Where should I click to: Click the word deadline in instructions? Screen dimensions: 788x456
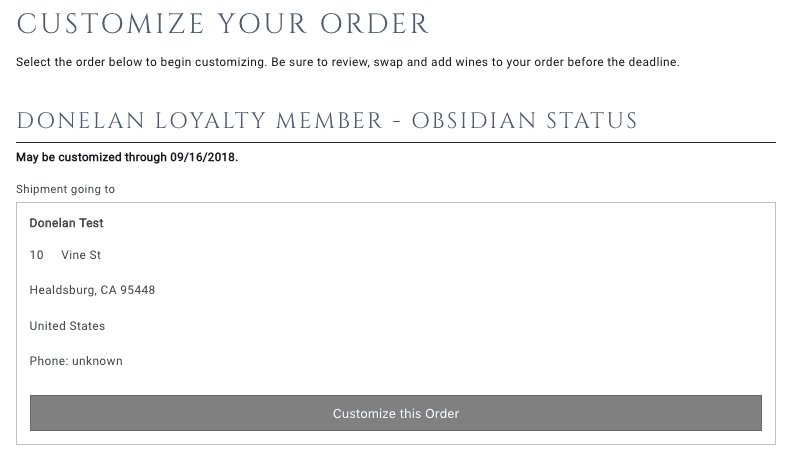click(653, 62)
